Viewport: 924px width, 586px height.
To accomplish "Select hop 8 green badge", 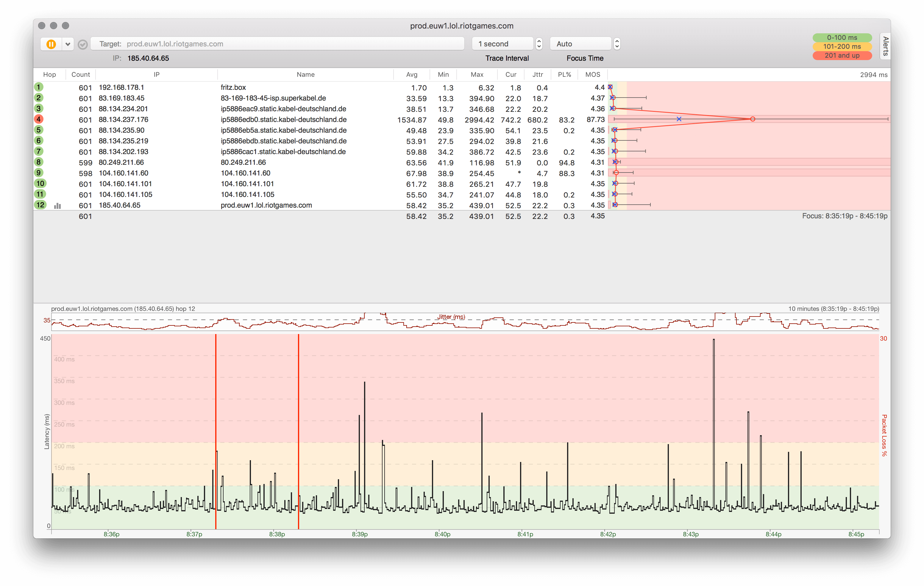I will click(x=39, y=162).
